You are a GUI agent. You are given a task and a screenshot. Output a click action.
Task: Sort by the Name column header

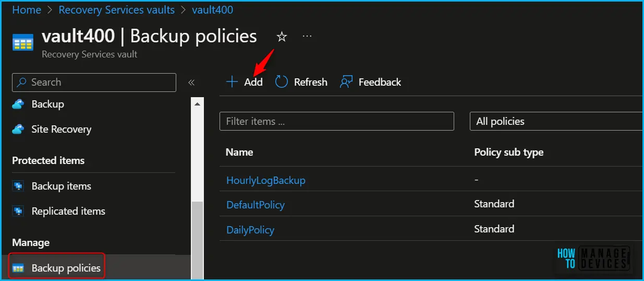(x=239, y=153)
